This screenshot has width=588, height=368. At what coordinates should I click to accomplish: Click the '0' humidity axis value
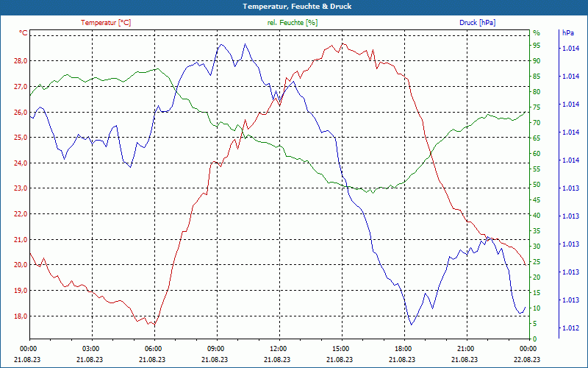click(535, 339)
